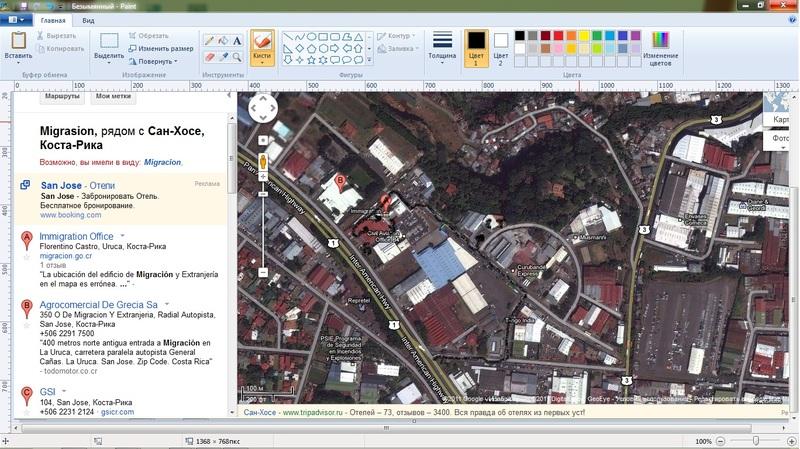Open Изменение цветов color editor
This screenshot has height=449, width=800.
[x=660, y=49]
